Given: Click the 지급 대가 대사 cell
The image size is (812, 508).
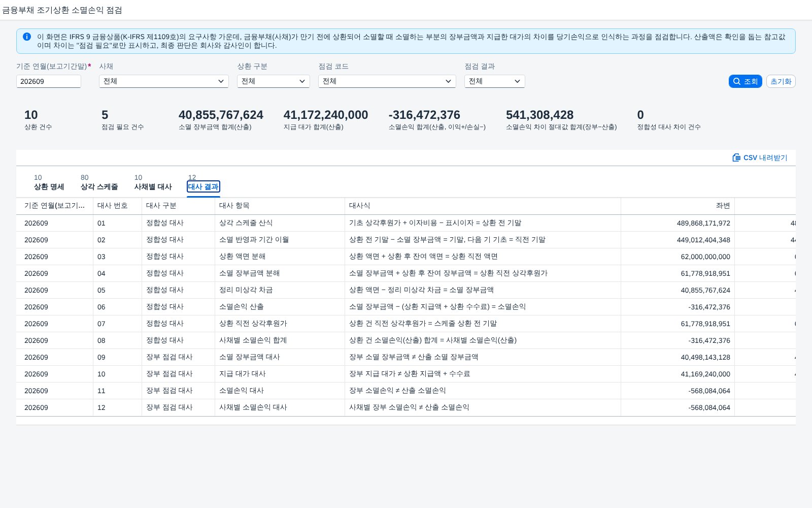Looking at the screenshot, I should pyautogui.click(x=280, y=374).
